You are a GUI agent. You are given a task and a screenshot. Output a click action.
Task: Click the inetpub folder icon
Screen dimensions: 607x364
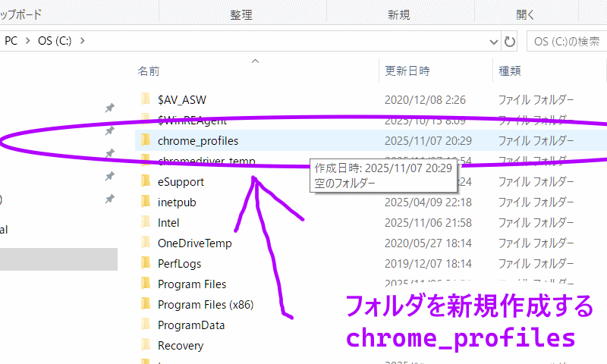[x=146, y=202]
